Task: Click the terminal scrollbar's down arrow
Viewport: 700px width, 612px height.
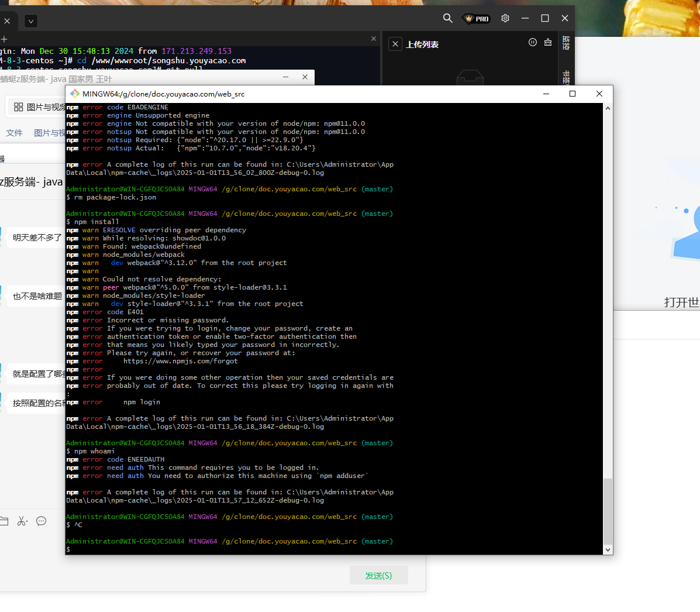Action: tap(608, 551)
